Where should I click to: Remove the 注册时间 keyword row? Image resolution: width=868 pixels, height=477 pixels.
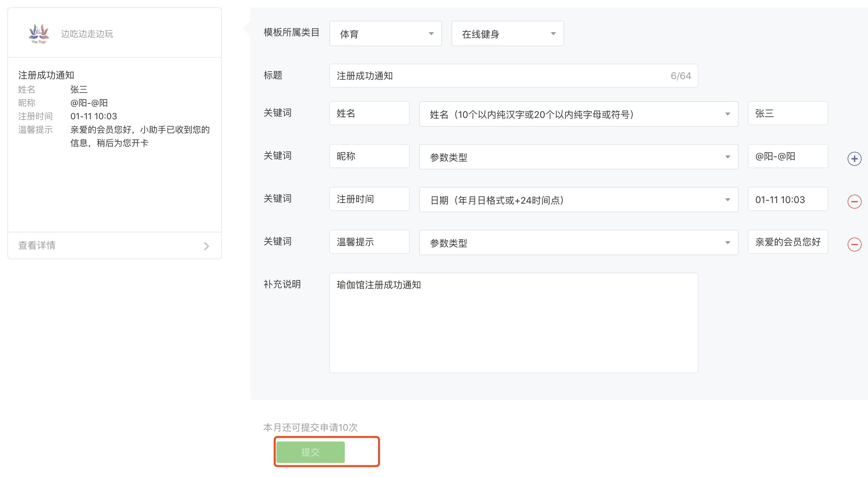854,202
